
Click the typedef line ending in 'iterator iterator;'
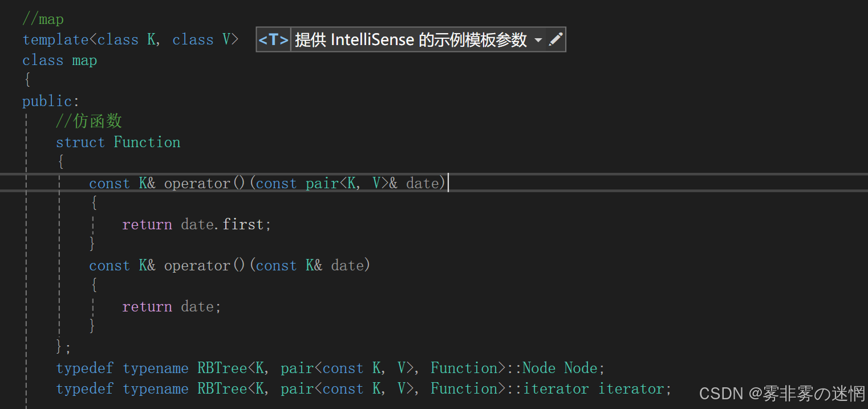click(x=364, y=388)
